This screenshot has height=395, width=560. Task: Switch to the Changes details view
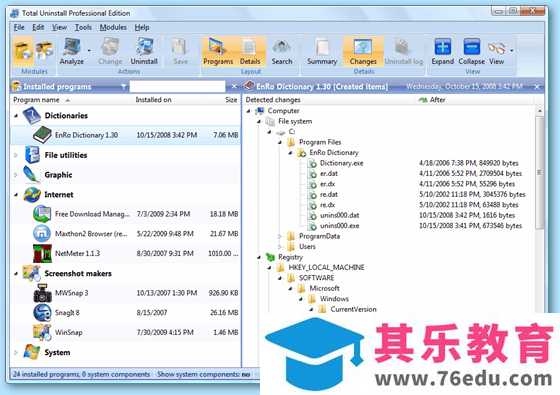pos(363,52)
